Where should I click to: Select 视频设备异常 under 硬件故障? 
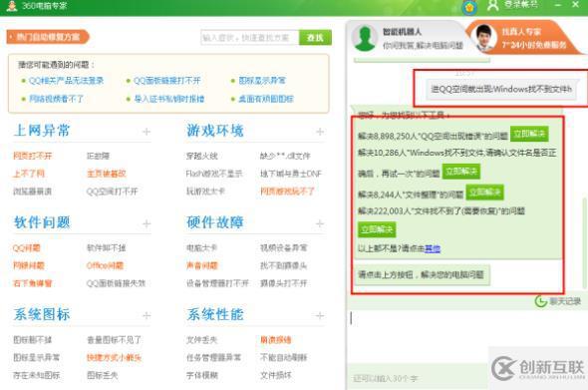click(x=283, y=247)
